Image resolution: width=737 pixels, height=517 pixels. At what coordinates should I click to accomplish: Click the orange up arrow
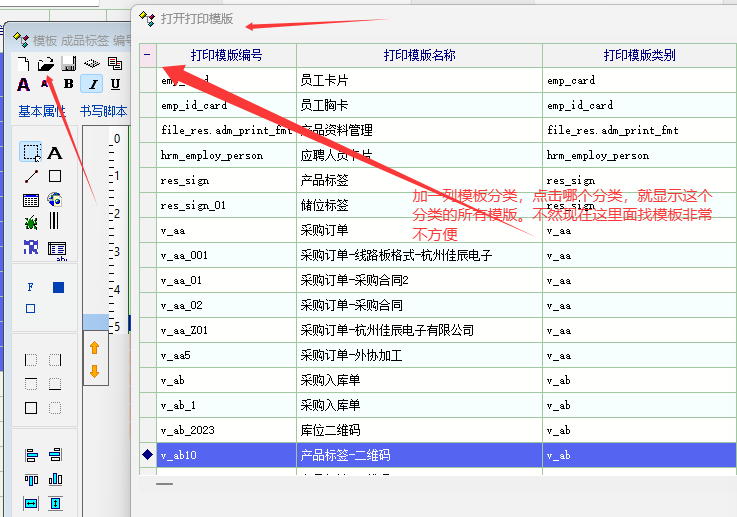pyautogui.click(x=94, y=348)
